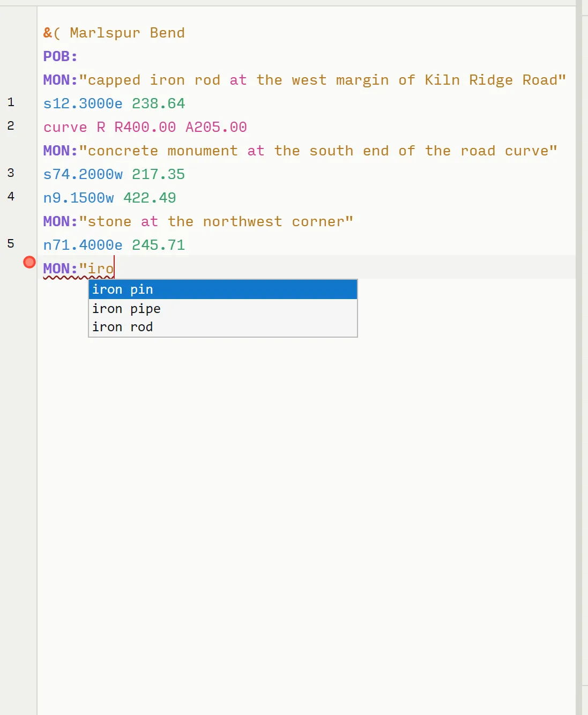
Task: Pick "iron rod" completion entry
Action: 222,327
